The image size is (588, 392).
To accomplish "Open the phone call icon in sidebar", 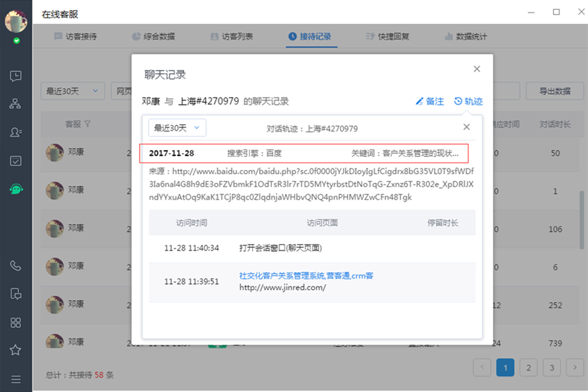I will [16, 265].
